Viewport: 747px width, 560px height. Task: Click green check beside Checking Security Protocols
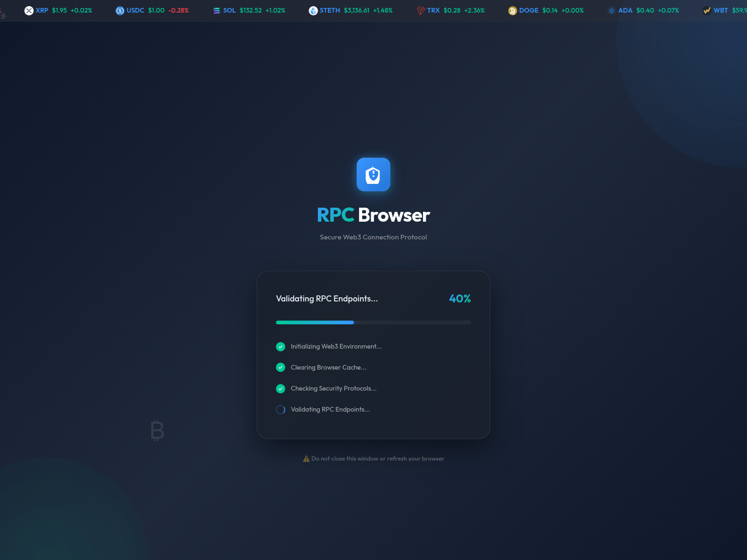click(x=281, y=388)
